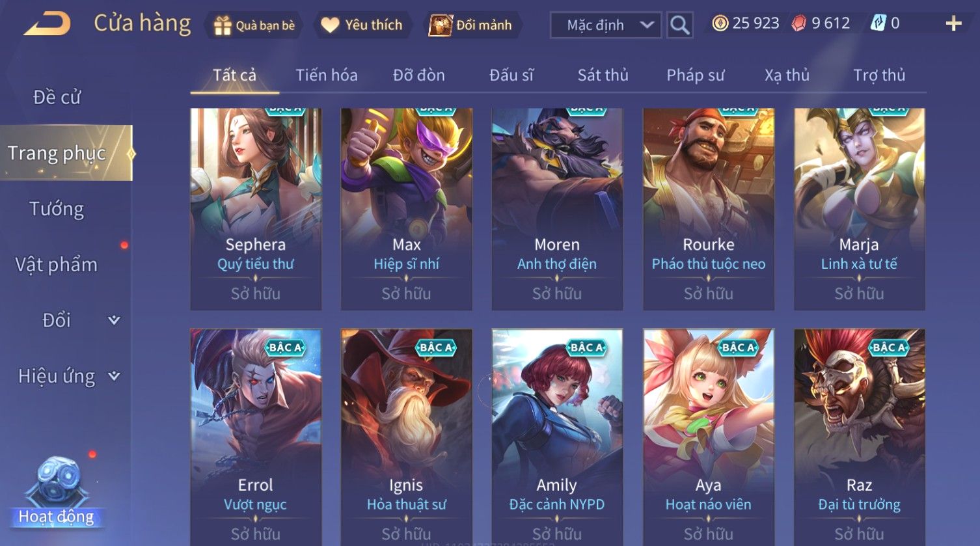
Task: Click the red gem currency icon
Action: click(x=799, y=23)
